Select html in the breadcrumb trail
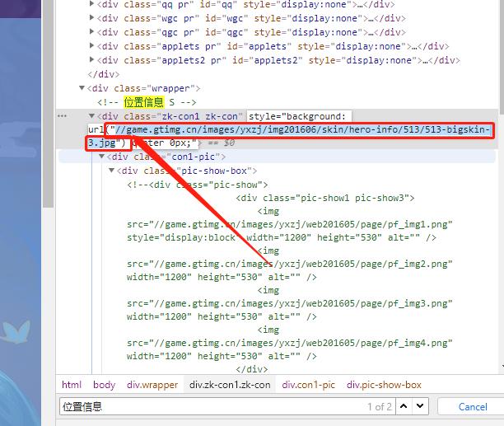504x426 pixels. click(x=72, y=385)
